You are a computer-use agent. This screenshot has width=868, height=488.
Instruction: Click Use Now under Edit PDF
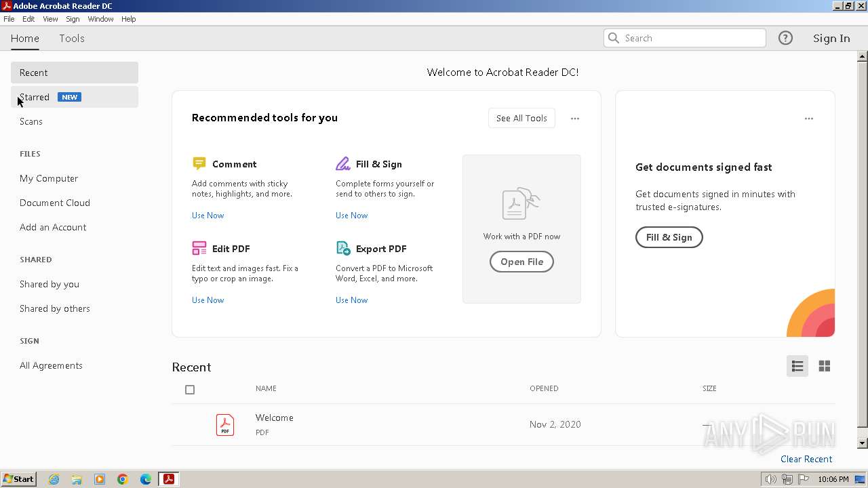point(208,300)
